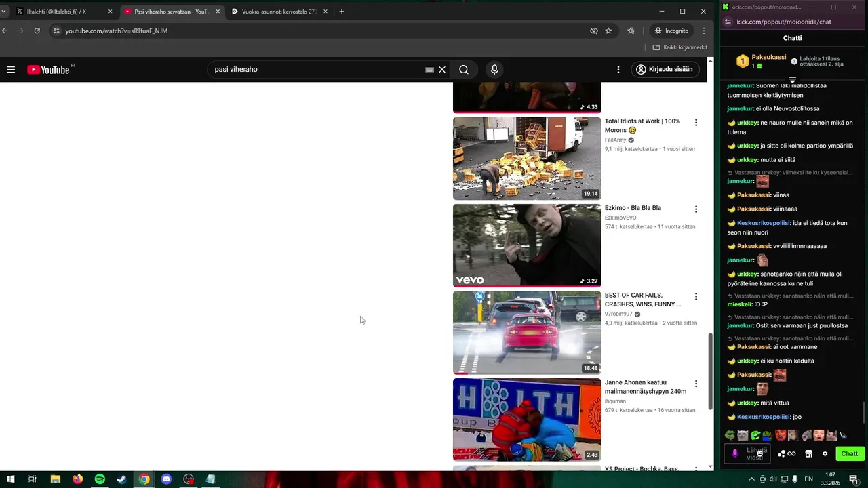Open options menu for Total Idiots at Work
The width and height of the screenshot is (868, 488).
(x=696, y=123)
